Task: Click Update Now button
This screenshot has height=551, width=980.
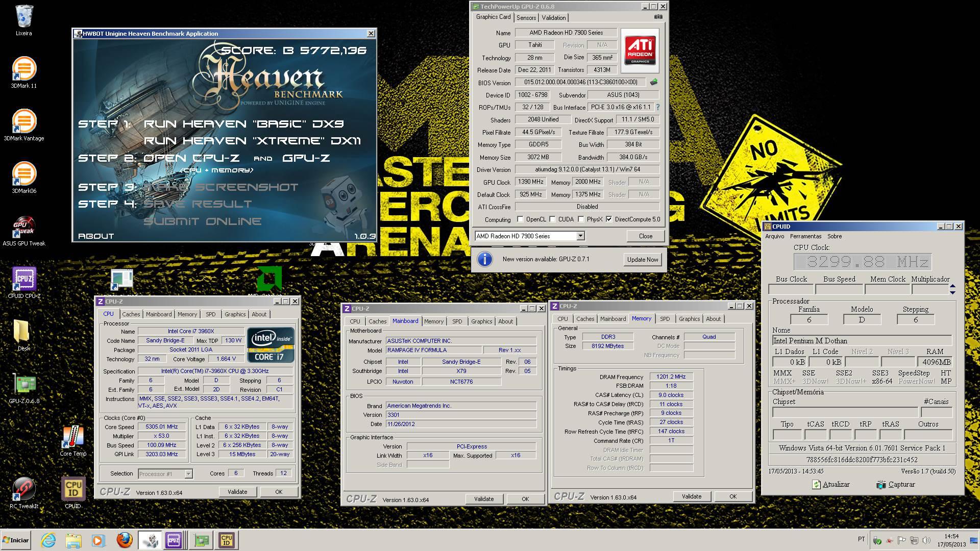Action: pos(643,260)
